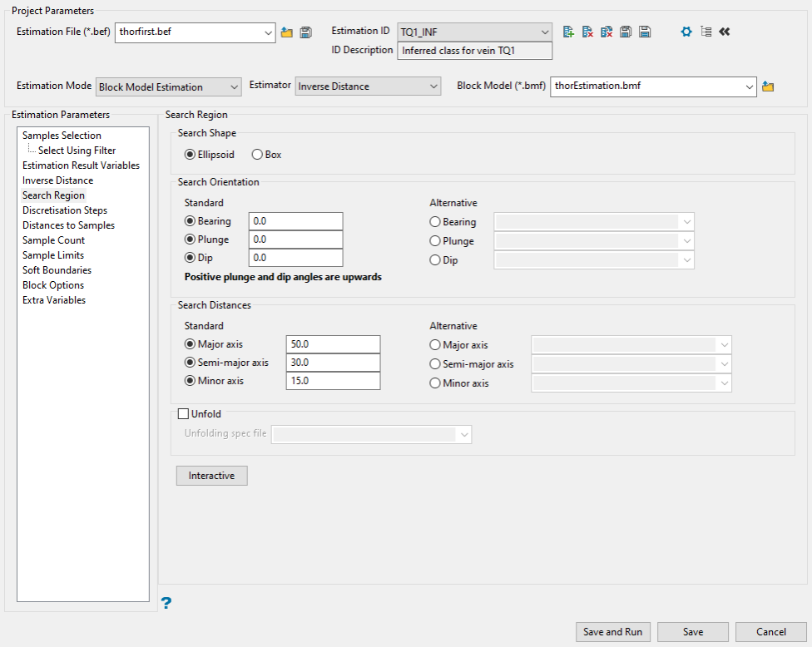Choose the Alternative Bearing radio option
The height and width of the screenshot is (647, 812).
coord(435,222)
